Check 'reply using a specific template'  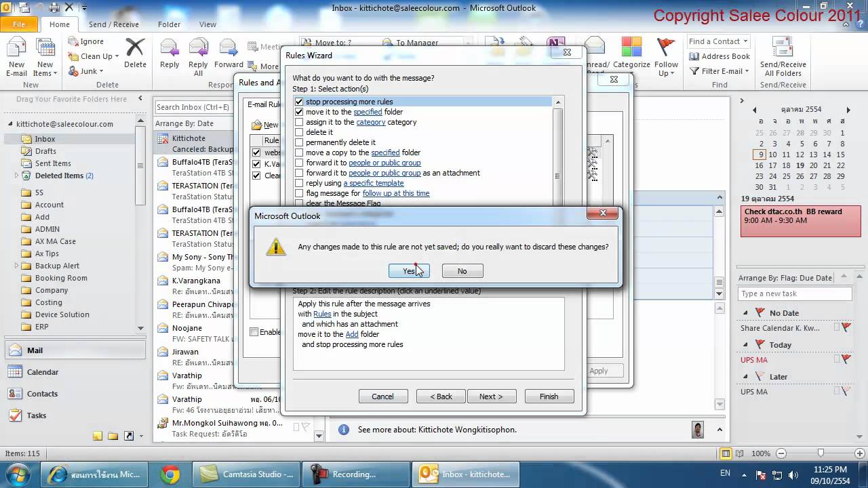pos(299,183)
